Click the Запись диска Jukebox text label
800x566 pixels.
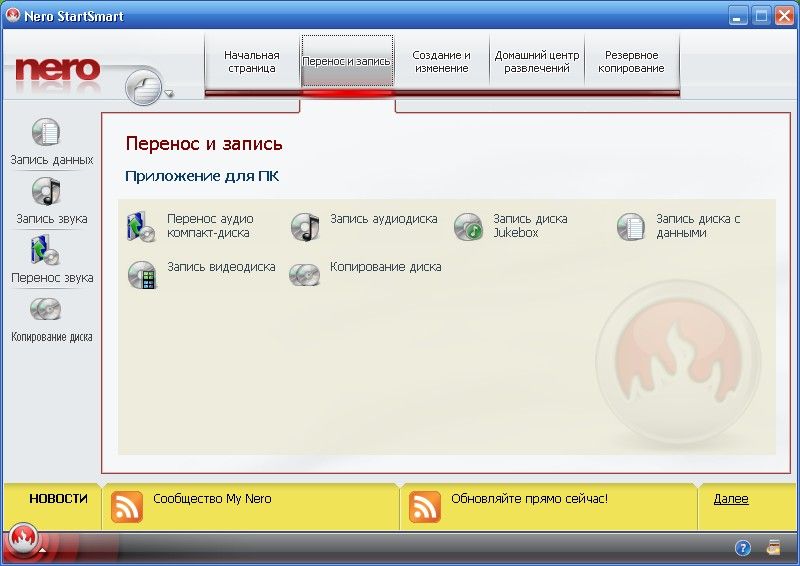click(530, 226)
